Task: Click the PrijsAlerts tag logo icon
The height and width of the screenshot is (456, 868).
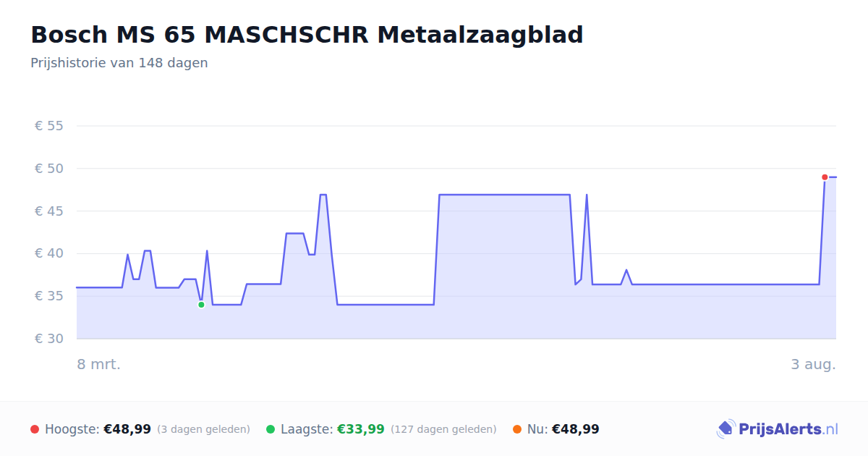Action: point(726,429)
